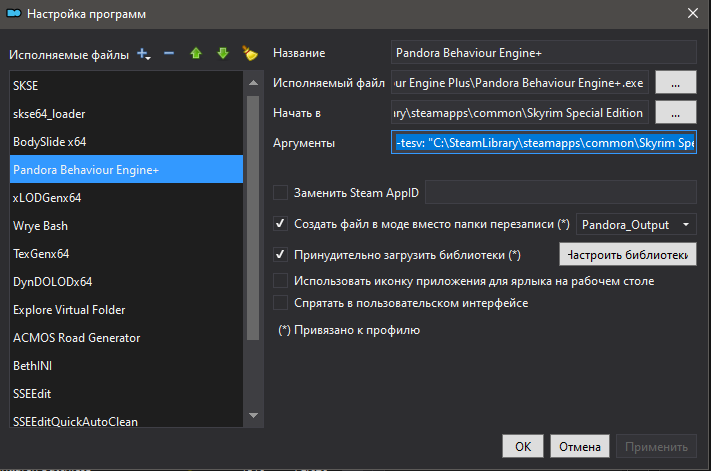Select Wrye Bash entry
This screenshot has height=471, width=711.
tap(127, 225)
